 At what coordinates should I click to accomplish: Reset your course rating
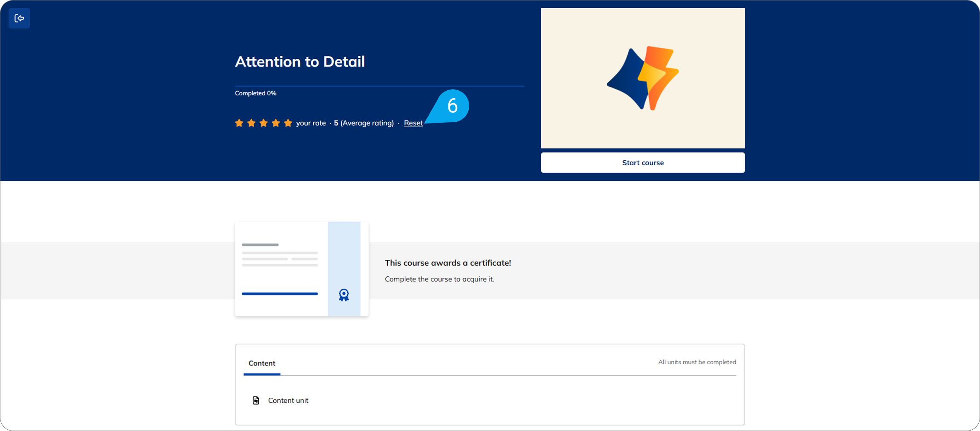pyautogui.click(x=413, y=123)
